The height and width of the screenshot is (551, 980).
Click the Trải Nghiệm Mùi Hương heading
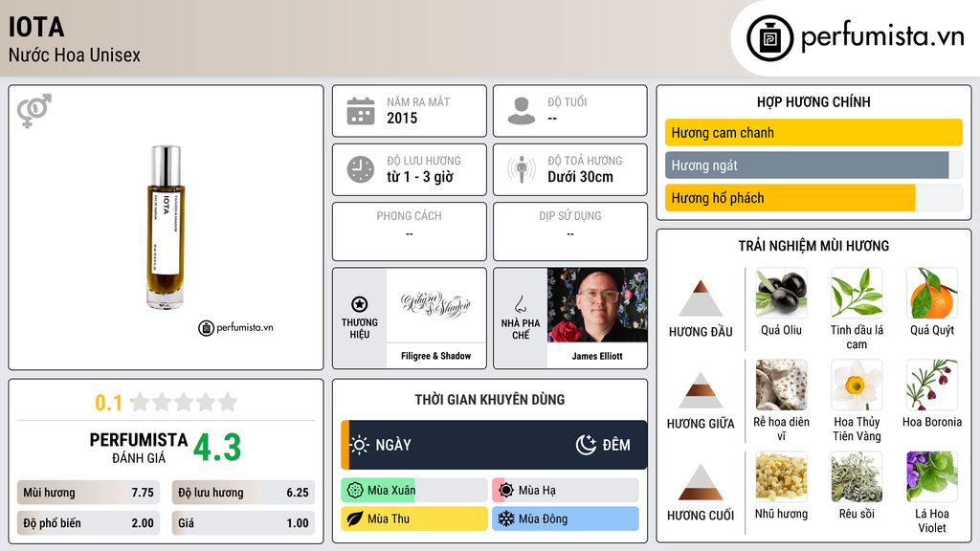813,246
